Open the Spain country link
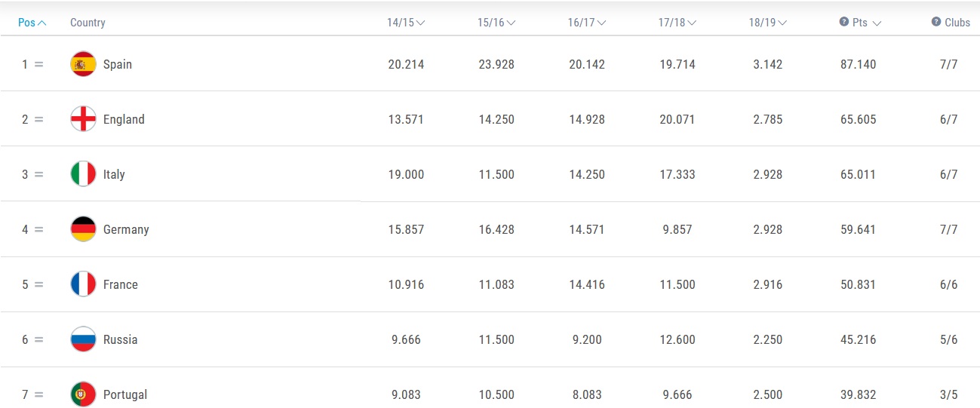 (118, 64)
